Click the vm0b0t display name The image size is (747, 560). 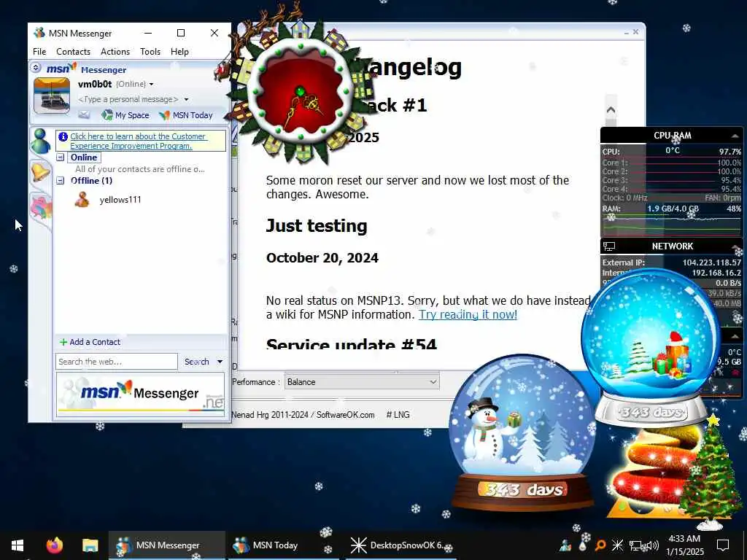(x=95, y=85)
